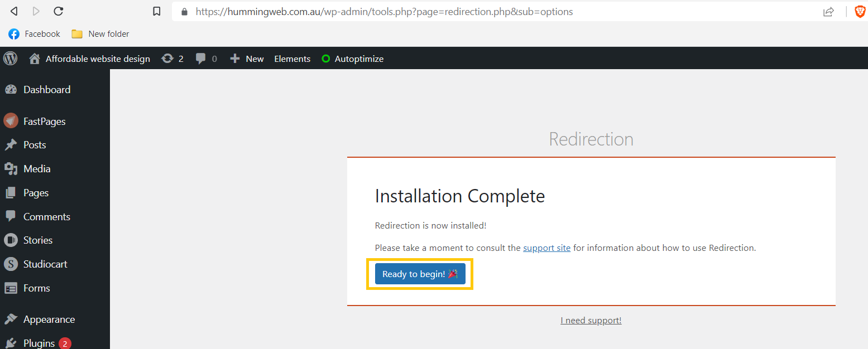868x349 pixels.
Task: Click the Studiocart sidebar icon
Action: tap(12, 264)
